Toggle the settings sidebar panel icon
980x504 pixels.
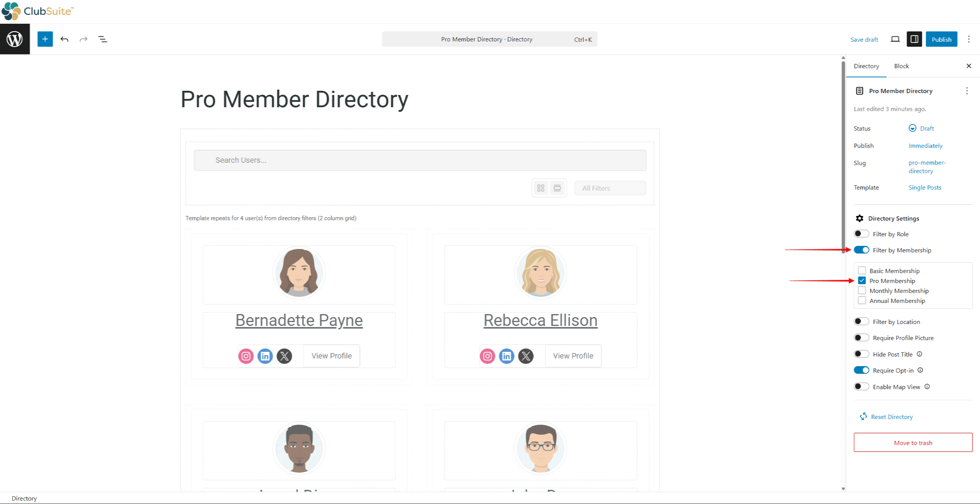coord(914,39)
